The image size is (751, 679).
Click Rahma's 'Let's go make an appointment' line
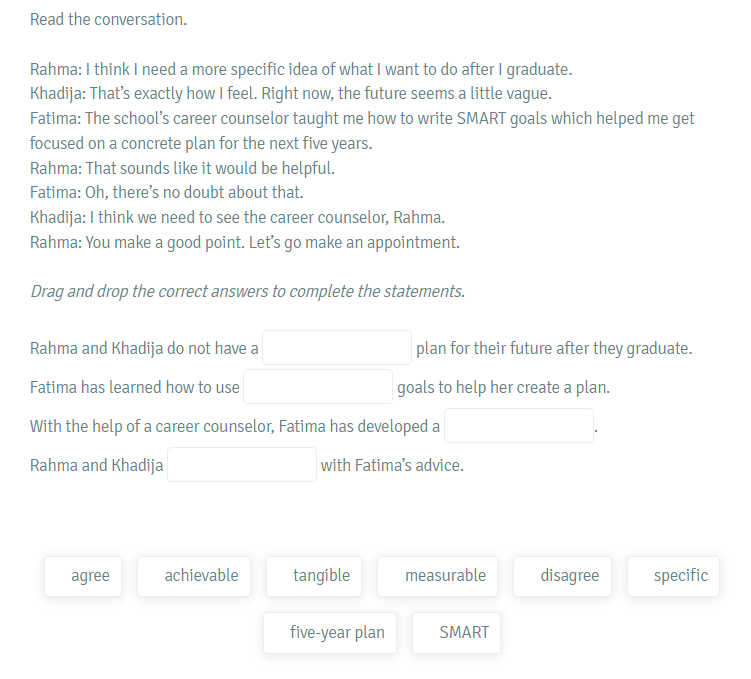coord(245,242)
